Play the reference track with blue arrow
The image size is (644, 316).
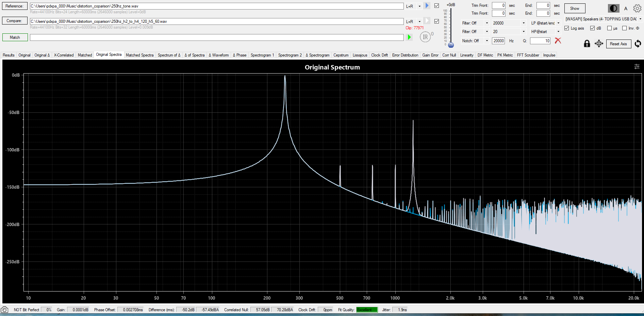(x=427, y=6)
